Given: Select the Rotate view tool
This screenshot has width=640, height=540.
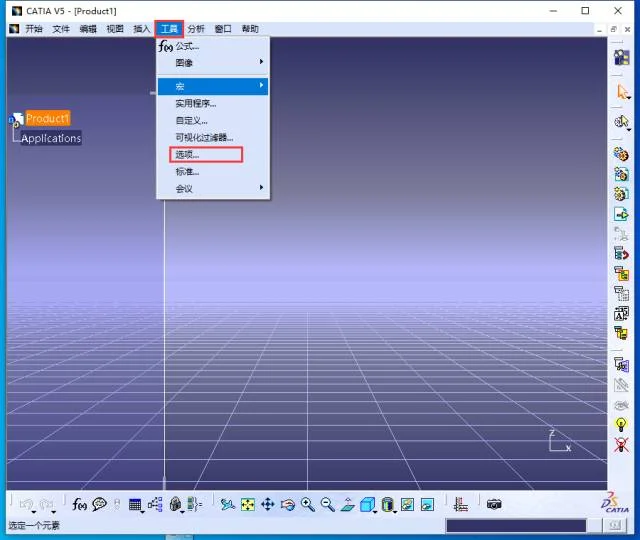Looking at the screenshot, I should pos(288,505).
